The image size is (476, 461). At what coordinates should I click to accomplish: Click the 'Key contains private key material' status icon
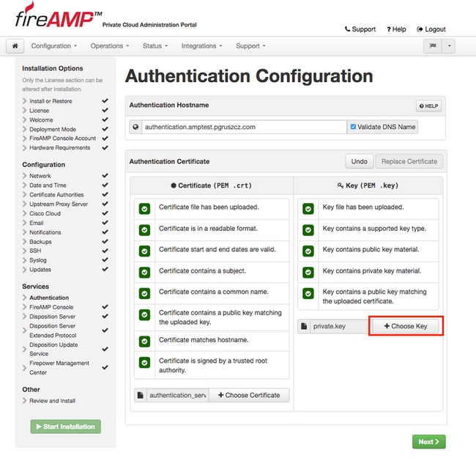308,273
